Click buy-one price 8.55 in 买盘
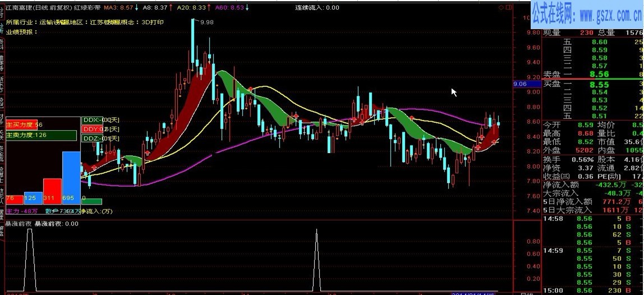Screen dimensions: 644x295 click(599, 85)
